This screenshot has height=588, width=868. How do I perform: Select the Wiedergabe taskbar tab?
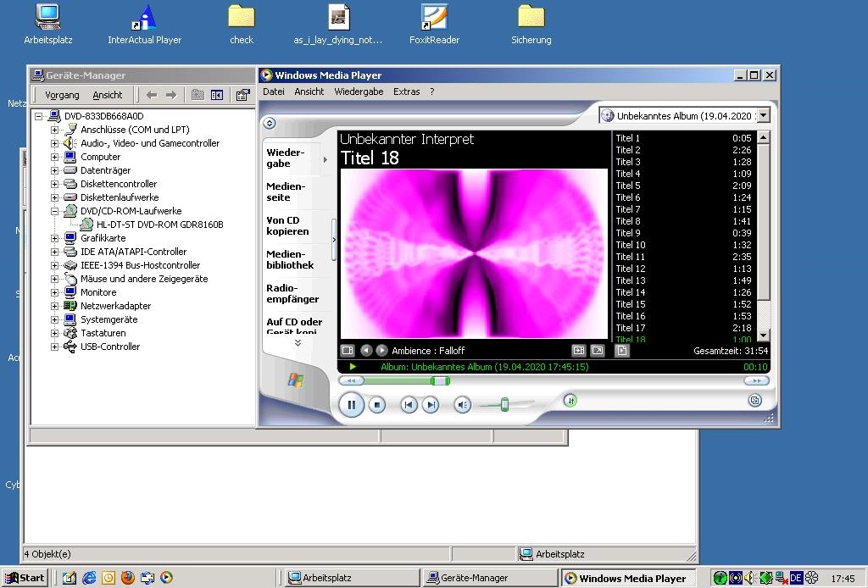(x=286, y=158)
